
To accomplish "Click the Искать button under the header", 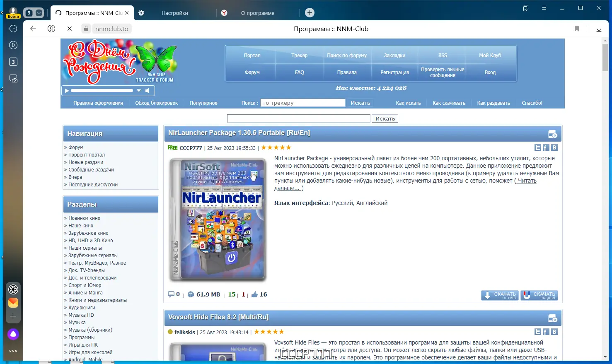I will tap(385, 119).
